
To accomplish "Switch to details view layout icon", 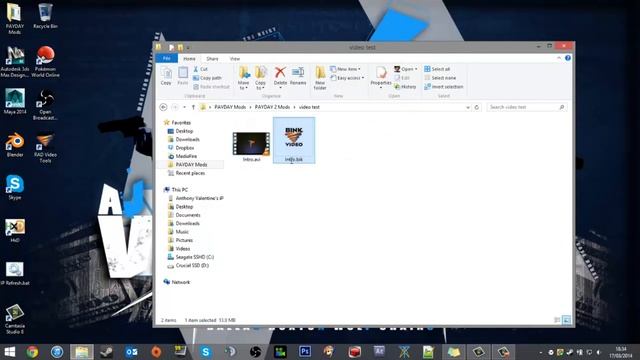I will (x=557, y=320).
